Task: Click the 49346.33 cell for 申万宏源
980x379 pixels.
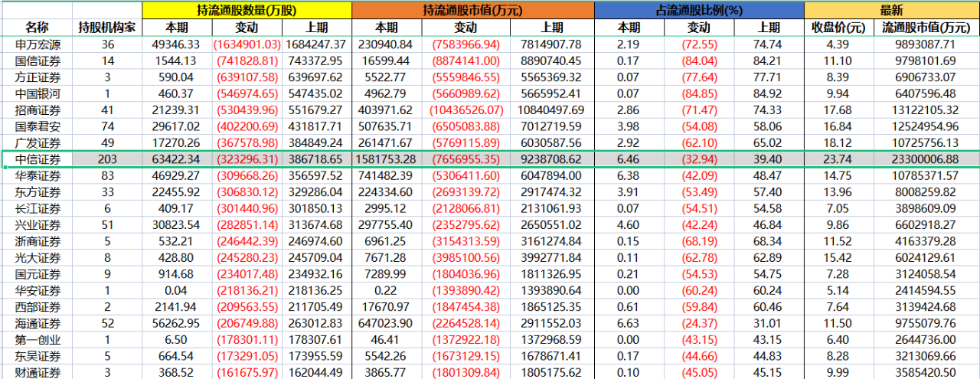Action: [x=177, y=44]
